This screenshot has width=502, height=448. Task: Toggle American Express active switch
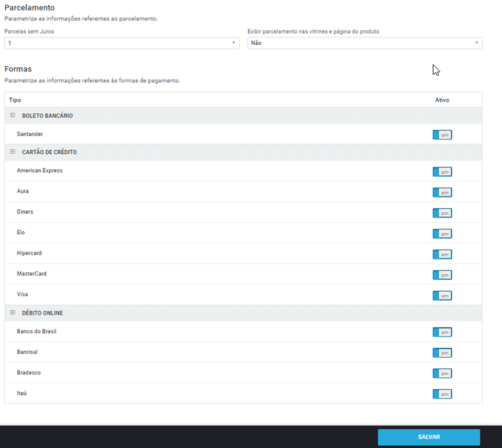442,172
